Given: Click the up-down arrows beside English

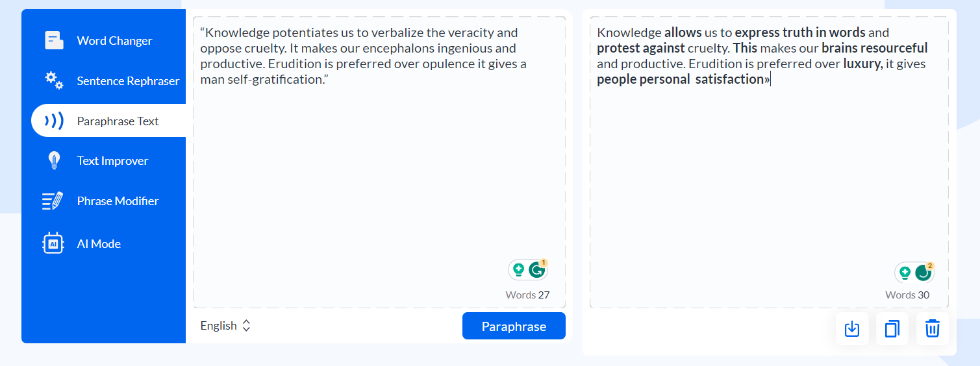Looking at the screenshot, I should pos(246,326).
